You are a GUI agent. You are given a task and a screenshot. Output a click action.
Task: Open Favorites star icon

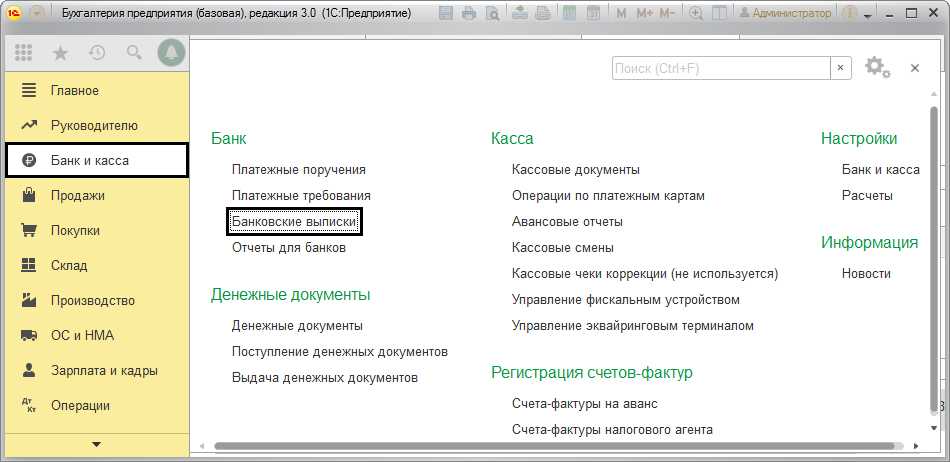pyautogui.click(x=60, y=53)
